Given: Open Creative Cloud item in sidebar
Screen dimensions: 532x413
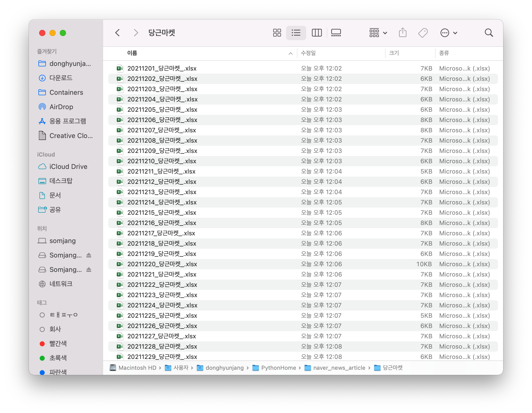Looking at the screenshot, I should [66, 135].
